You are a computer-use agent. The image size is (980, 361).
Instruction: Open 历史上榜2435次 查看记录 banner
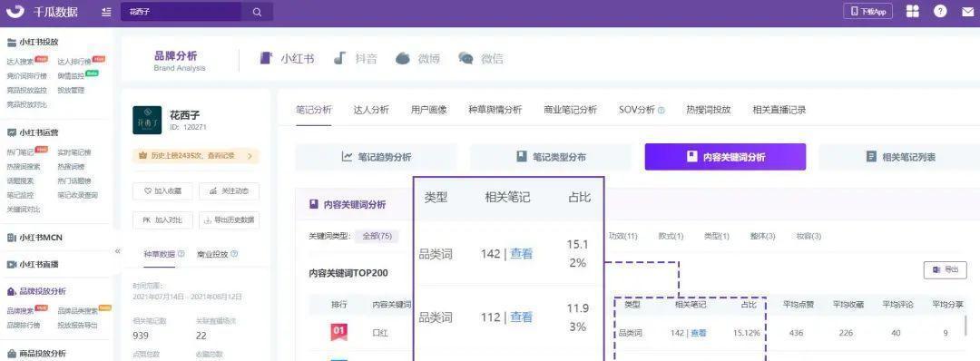pyautogui.click(x=196, y=156)
